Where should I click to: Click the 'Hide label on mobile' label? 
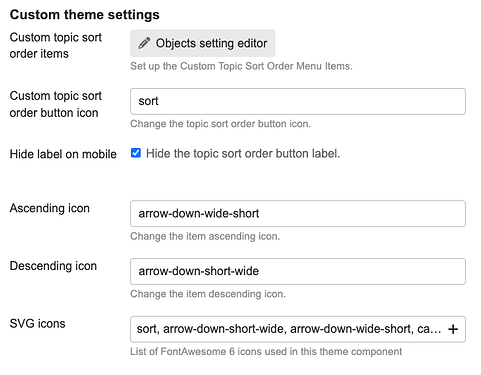(63, 154)
